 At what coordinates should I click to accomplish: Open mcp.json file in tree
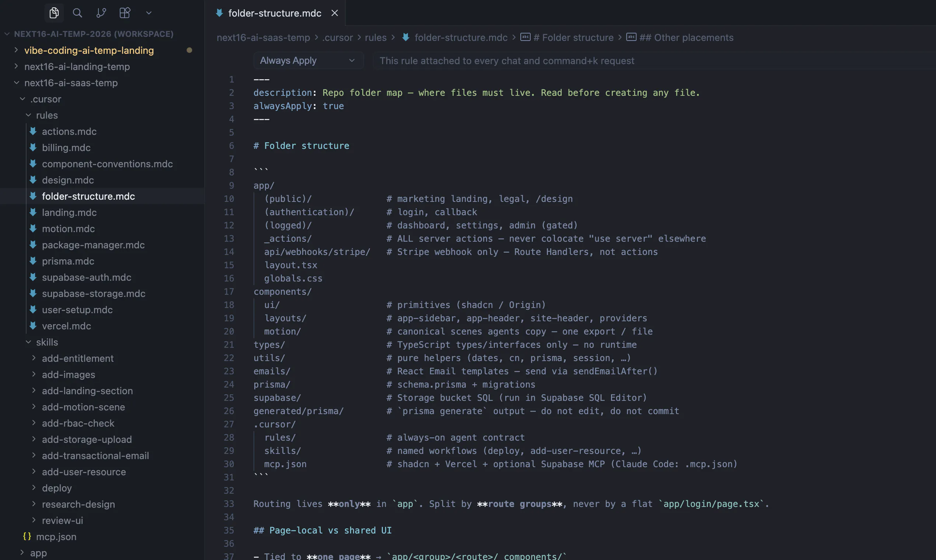point(56,536)
